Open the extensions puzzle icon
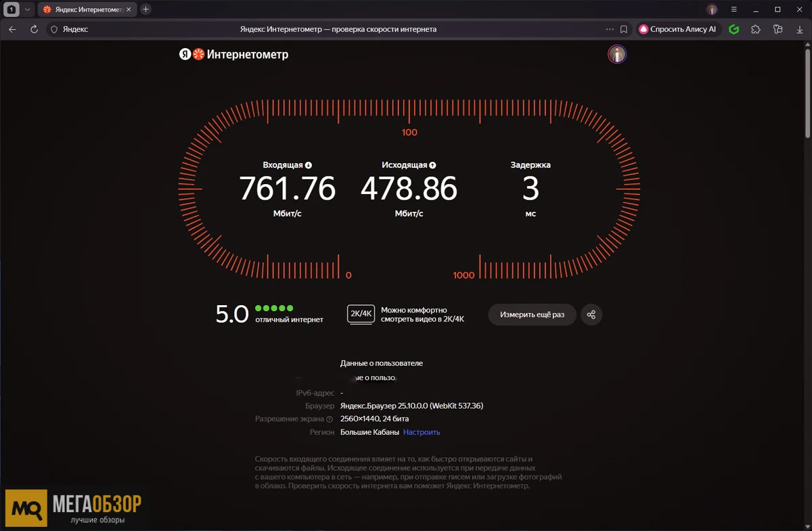812x531 pixels. tap(756, 29)
